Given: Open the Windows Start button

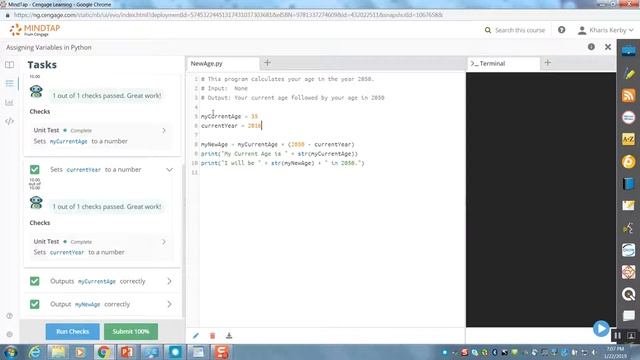Looking at the screenshot, I should (11, 352).
